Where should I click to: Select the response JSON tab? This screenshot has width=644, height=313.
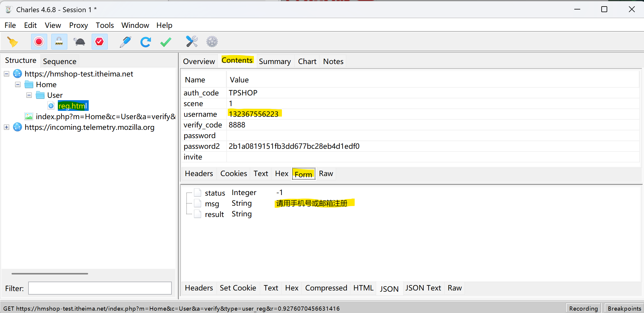tap(389, 289)
